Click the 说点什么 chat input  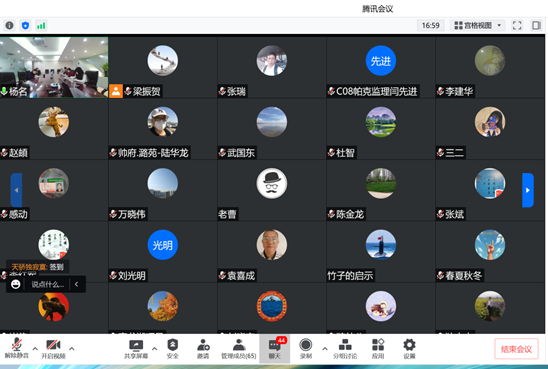pos(48,284)
